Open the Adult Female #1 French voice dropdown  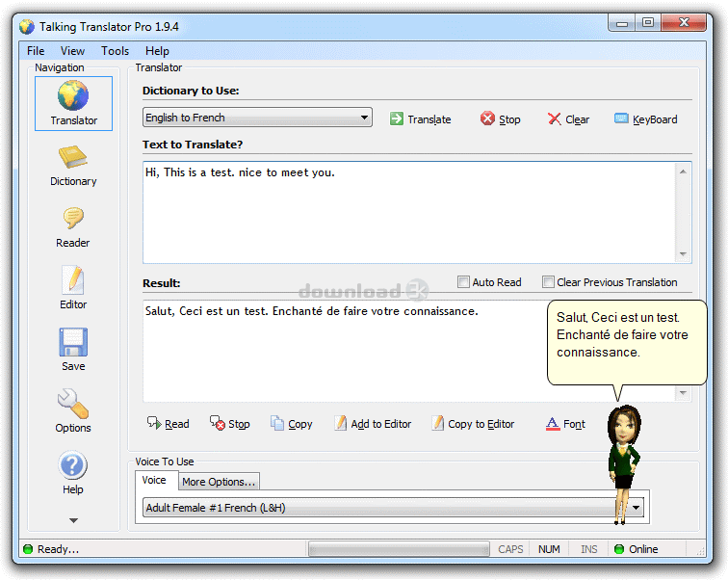(x=393, y=508)
